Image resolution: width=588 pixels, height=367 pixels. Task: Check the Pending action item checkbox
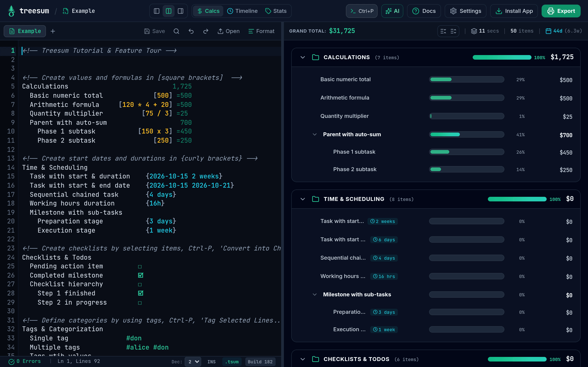(140, 267)
